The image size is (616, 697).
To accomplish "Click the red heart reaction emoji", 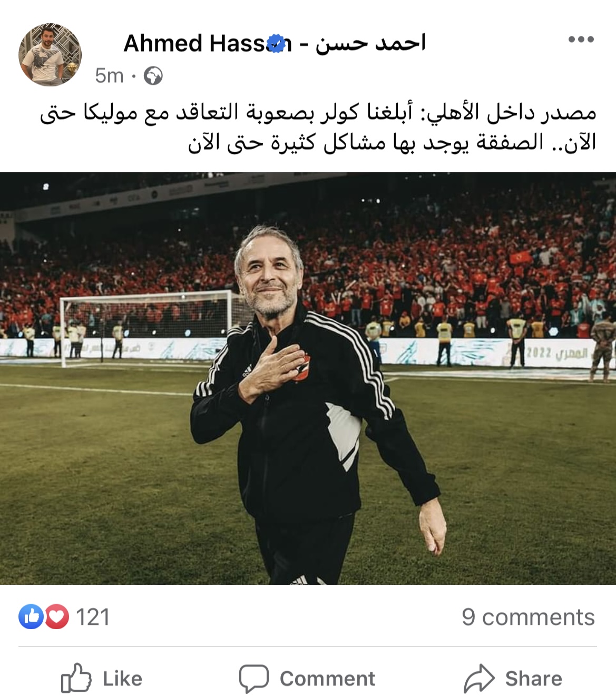I will coord(57,617).
